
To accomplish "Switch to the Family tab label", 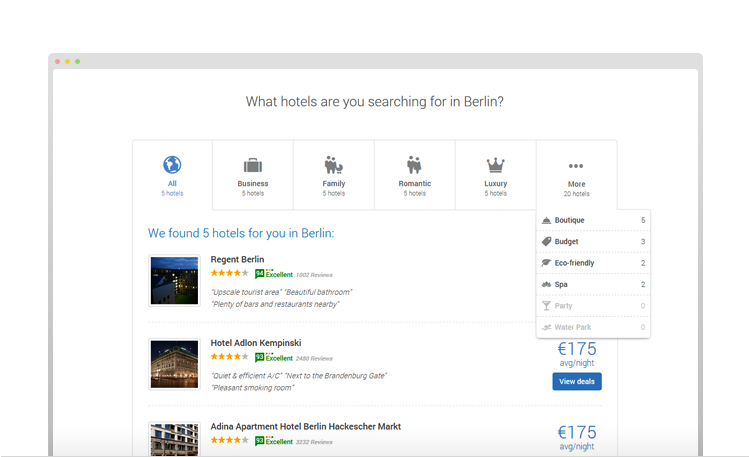I will point(333,183).
